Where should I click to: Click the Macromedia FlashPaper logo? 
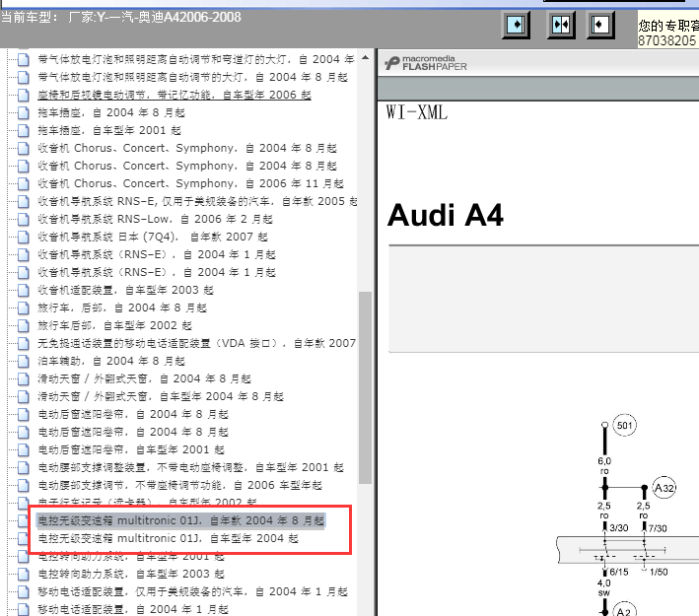click(x=426, y=63)
